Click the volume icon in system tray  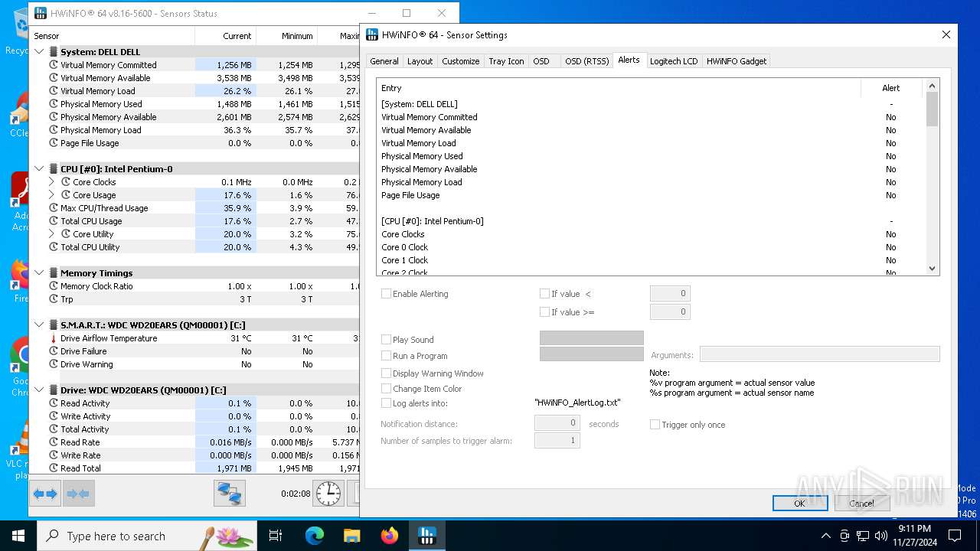point(881,536)
